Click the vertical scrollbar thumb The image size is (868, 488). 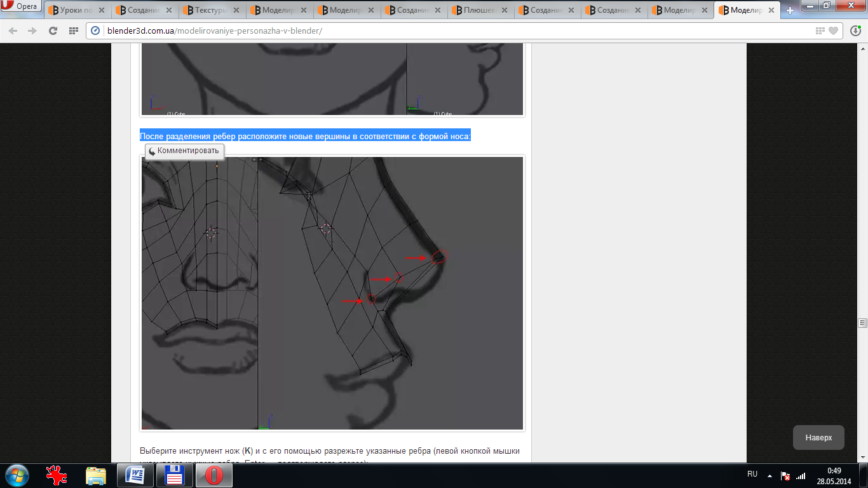[x=862, y=323]
